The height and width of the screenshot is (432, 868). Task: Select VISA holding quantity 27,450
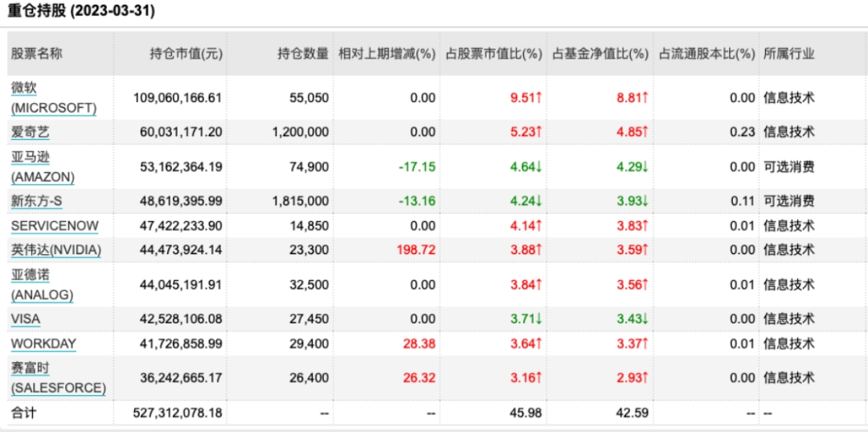pos(309,319)
